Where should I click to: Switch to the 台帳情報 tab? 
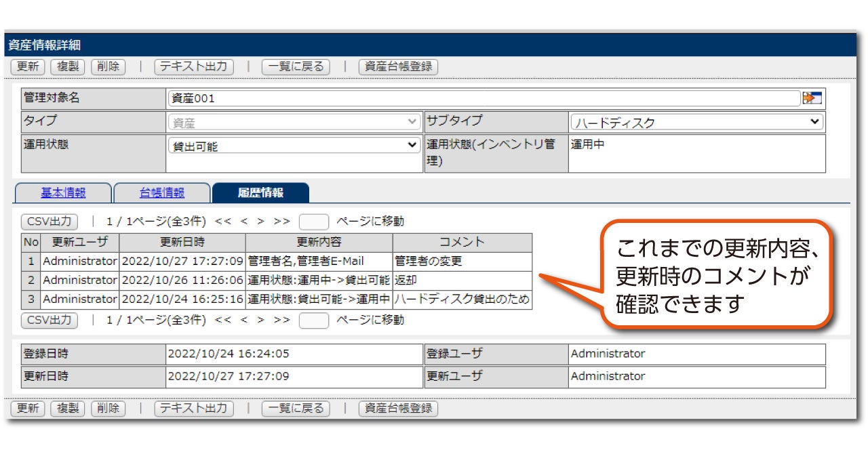pos(162,193)
